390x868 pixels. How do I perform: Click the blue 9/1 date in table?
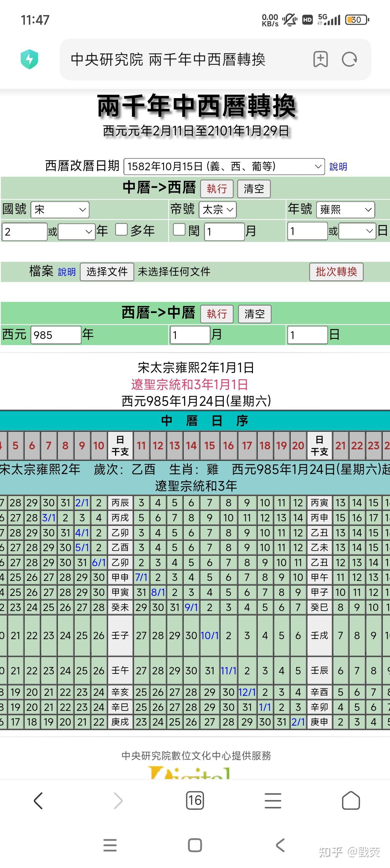point(191,607)
